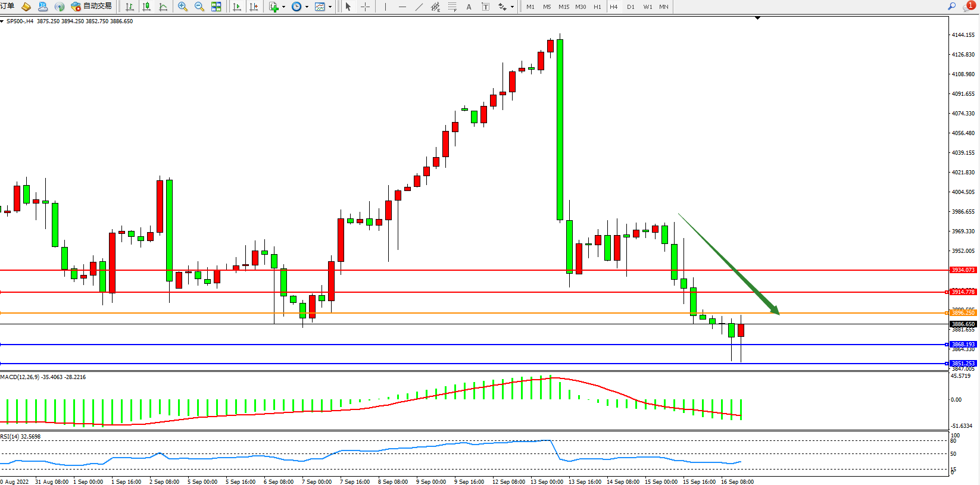The image size is (980, 485).
Task: Open the clock periodicity dropdown arrow
Action: pos(307,7)
